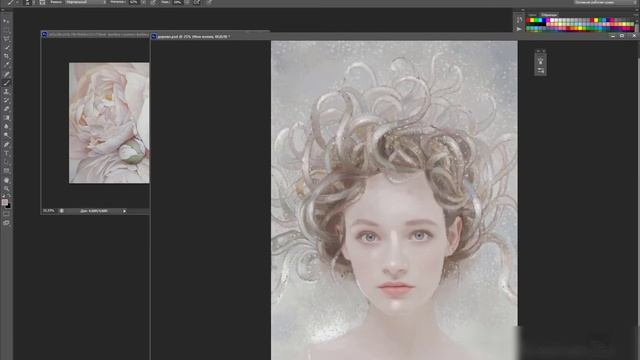Click the top icon in the small floating panel
Viewport: 640px width, 360px height.
(x=540, y=61)
